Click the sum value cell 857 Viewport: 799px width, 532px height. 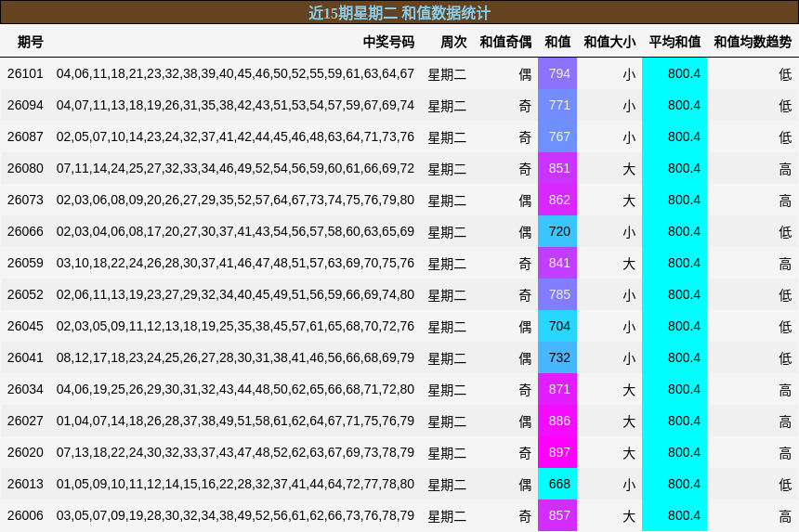[x=557, y=515]
